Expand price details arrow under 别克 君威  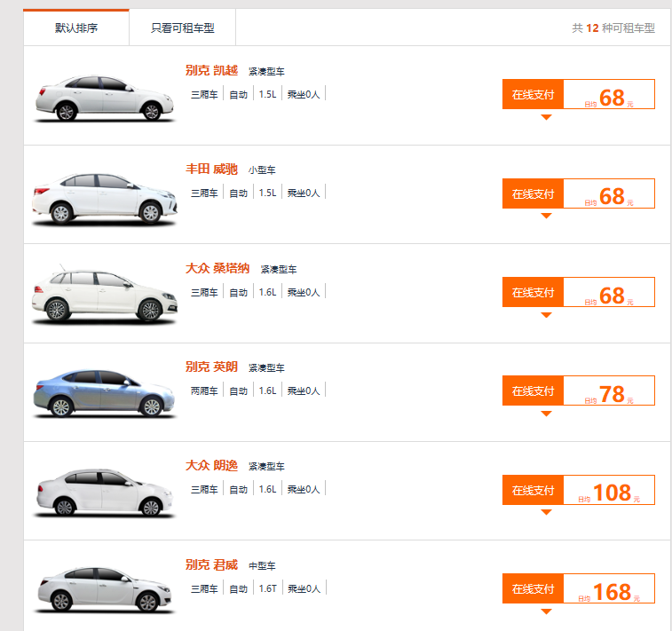[546, 611]
